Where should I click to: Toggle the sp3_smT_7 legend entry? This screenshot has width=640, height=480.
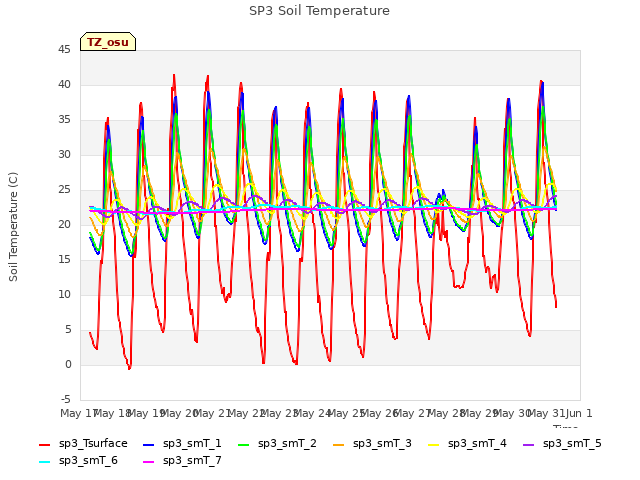[182, 460]
